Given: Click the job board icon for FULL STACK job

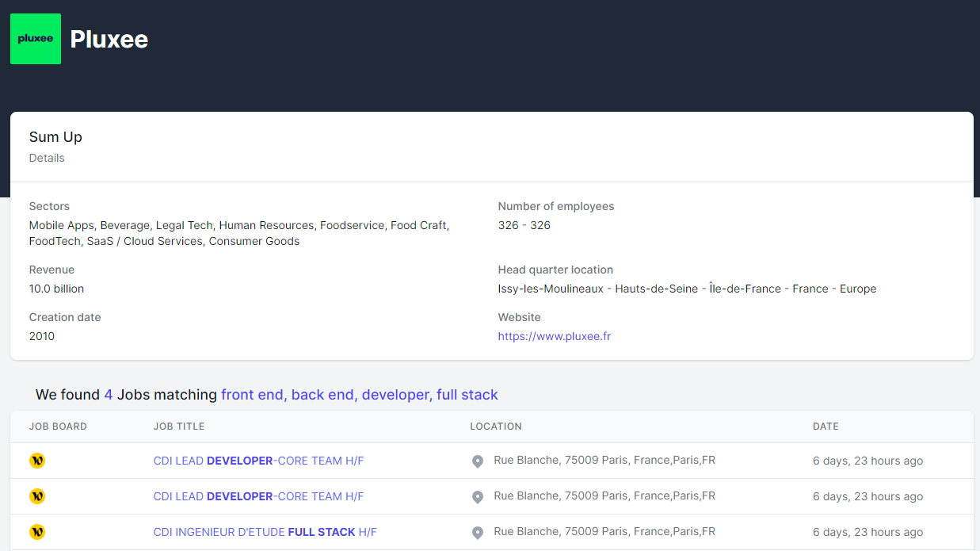Looking at the screenshot, I should pyautogui.click(x=37, y=532).
